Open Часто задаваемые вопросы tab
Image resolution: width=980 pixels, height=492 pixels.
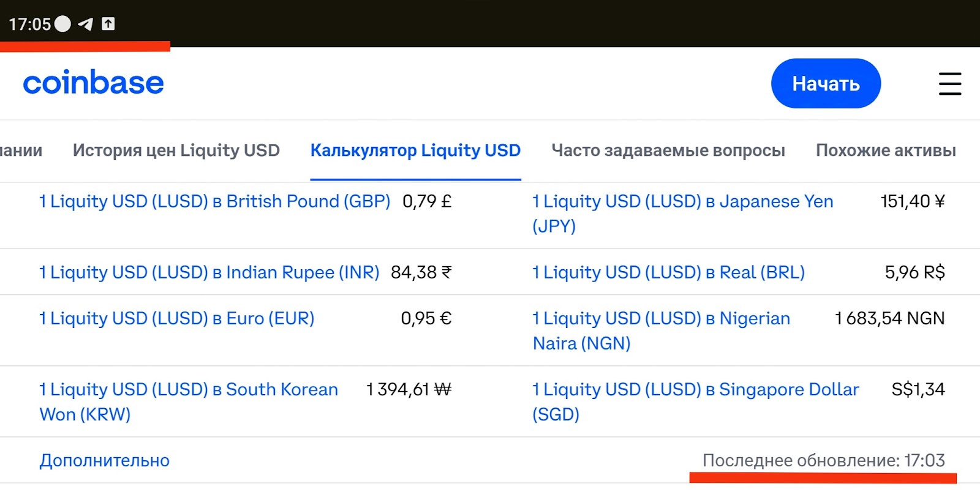click(x=668, y=151)
